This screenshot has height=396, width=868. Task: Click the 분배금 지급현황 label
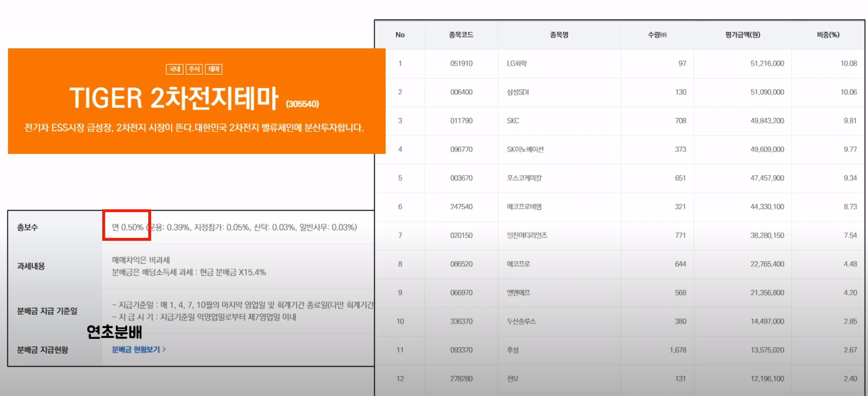pos(43,350)
